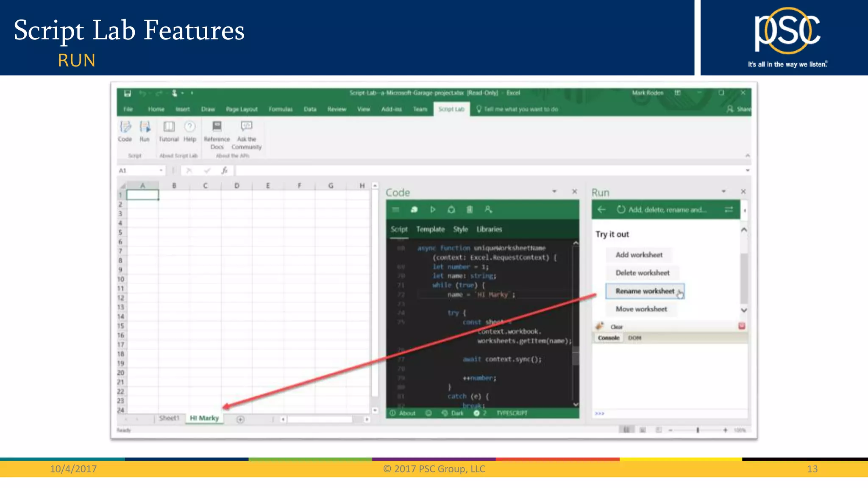Switch to the Template tab
This screenshot has height=488, width=868.
[x=430, y=229]
